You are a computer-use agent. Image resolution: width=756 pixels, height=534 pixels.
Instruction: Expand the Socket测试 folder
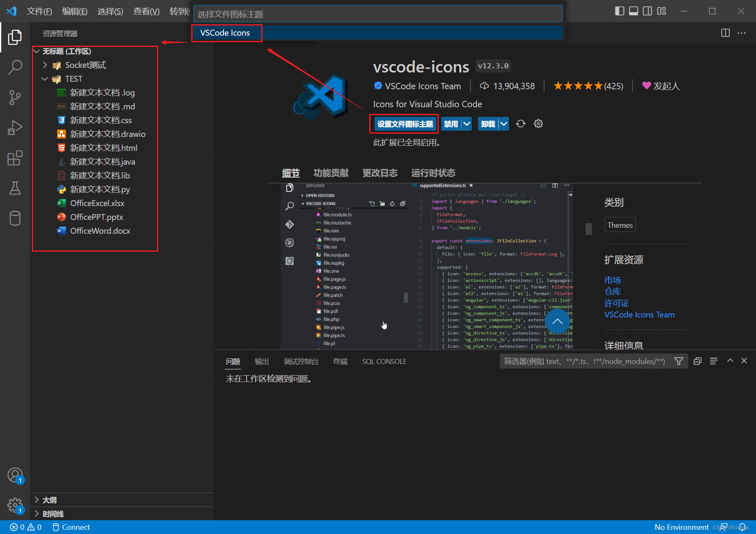[45, 65]
